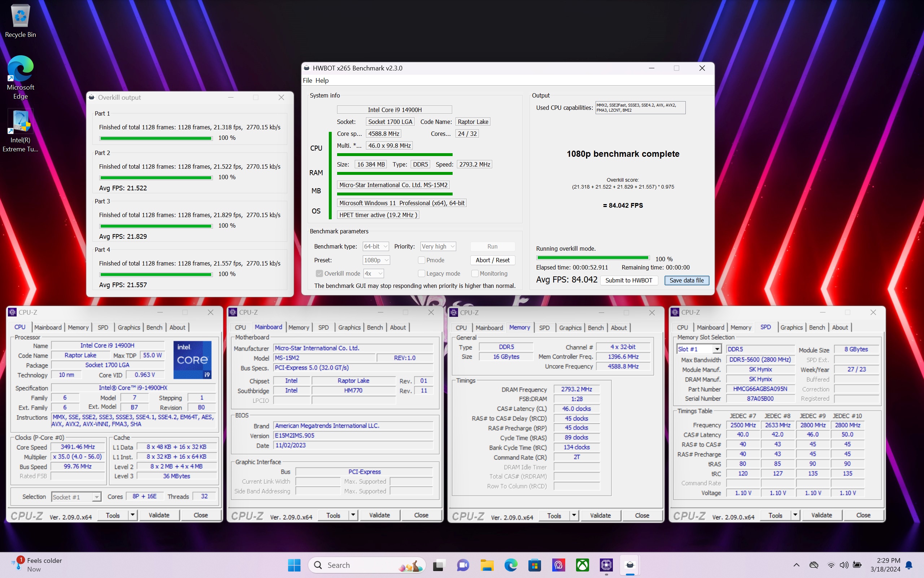Image resolution: width=924 pixels, height=578 pixels.
Task: Switch to the CPU-Z taskbar icon
Action: point(606,565)
